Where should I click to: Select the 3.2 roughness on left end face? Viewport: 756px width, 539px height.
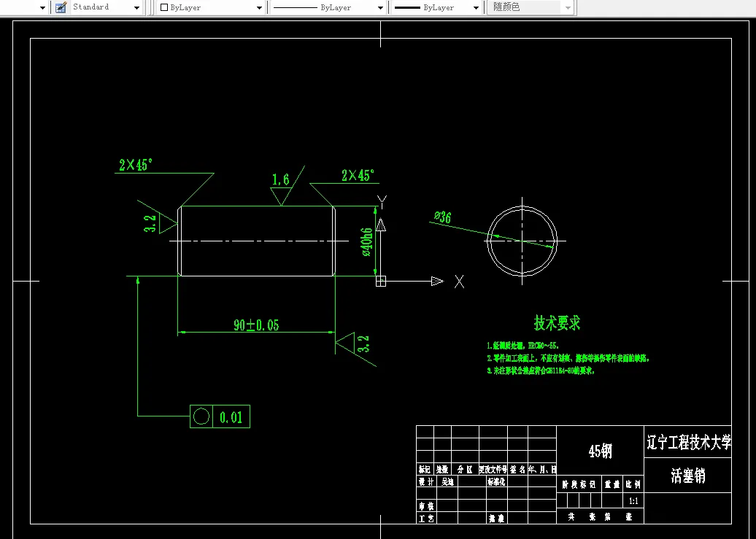point(150,223)
